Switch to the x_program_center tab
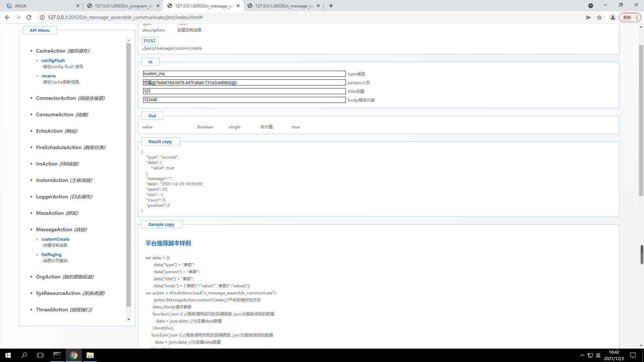Screen dimensions: 644x362 pos(123,6)
